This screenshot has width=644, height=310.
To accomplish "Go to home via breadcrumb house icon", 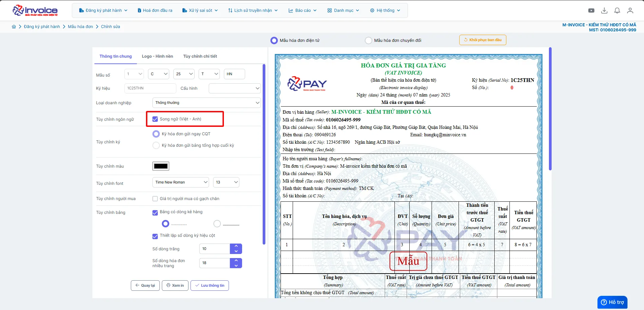I will click(14, 27).
